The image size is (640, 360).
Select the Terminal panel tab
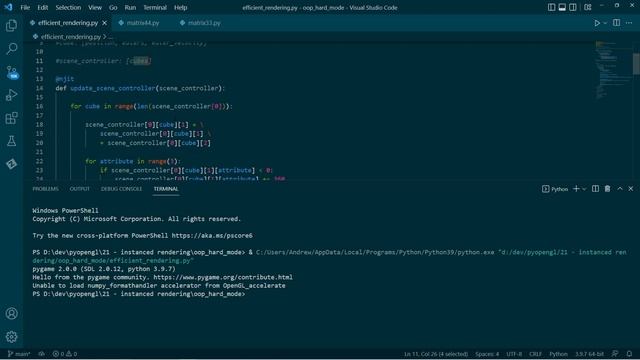pyautogui.click(x=166, y=189)
